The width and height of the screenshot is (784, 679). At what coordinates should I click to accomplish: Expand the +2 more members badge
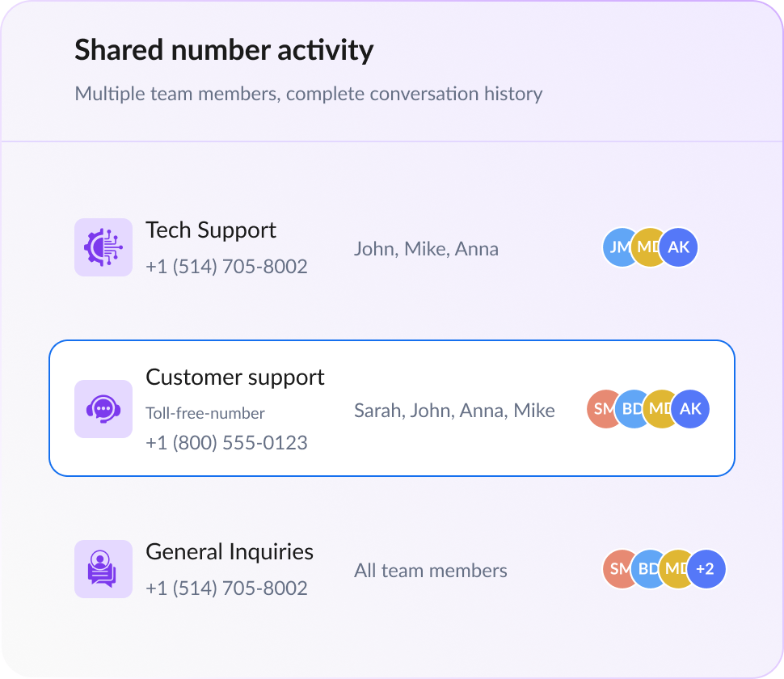click(706, 569)
